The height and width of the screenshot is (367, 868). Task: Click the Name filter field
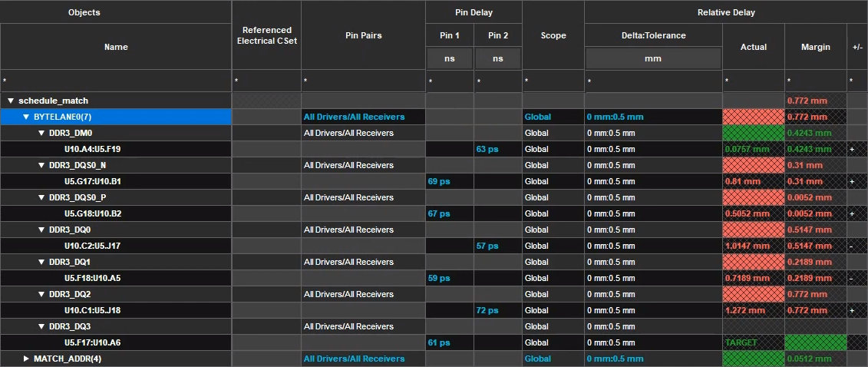[x=116, y=81]
